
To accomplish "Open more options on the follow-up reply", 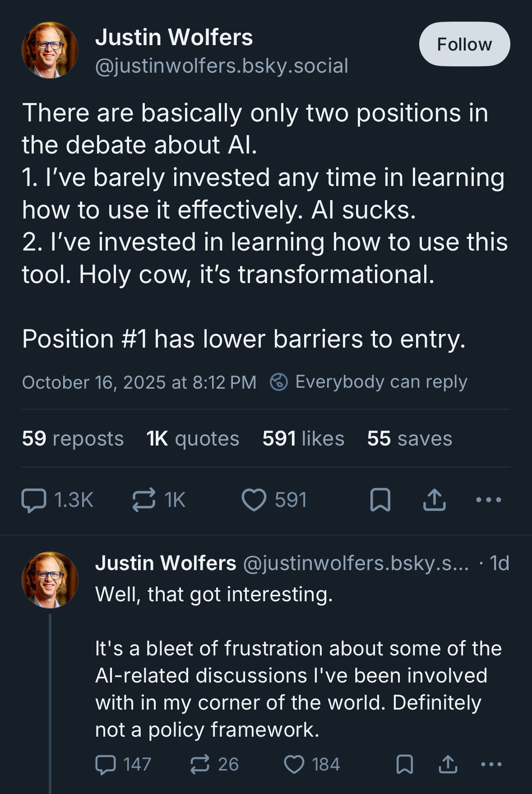I will click(491, 764).
